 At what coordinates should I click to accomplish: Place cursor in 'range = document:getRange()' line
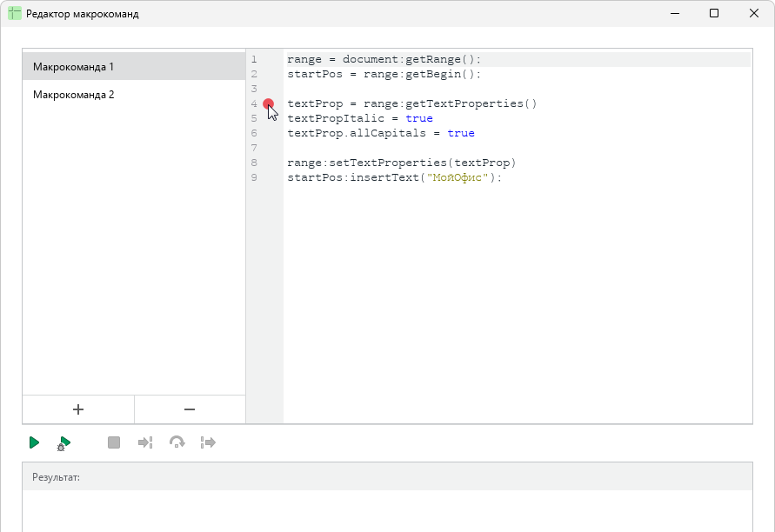point(384,59)
